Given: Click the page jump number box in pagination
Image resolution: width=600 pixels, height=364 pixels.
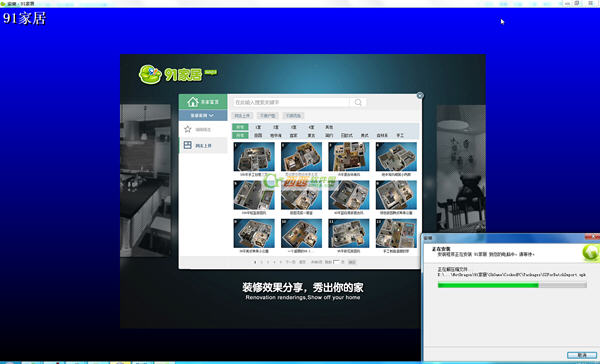Looking at the screenshot, I should point(336,262).
